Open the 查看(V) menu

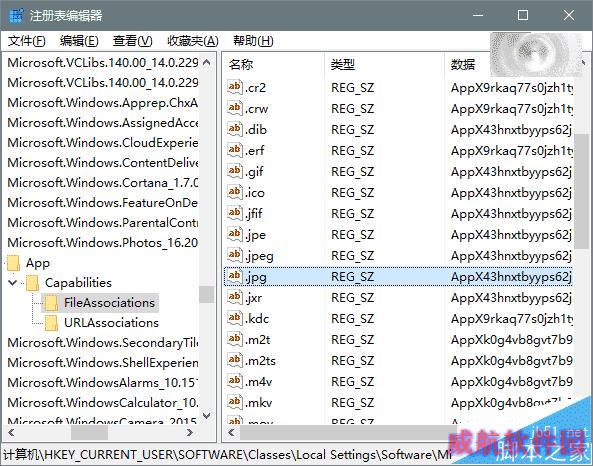click(x=132, y=40)
